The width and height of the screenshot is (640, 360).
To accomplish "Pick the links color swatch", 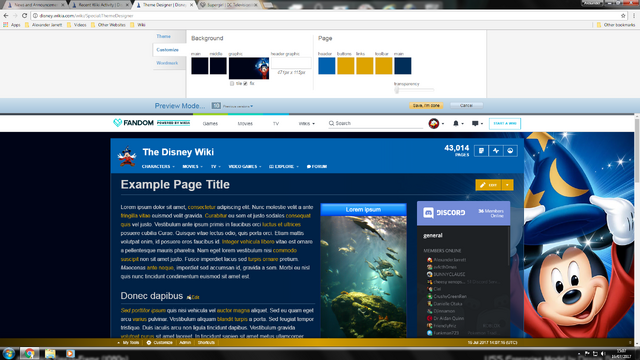I will pos(364,66).
